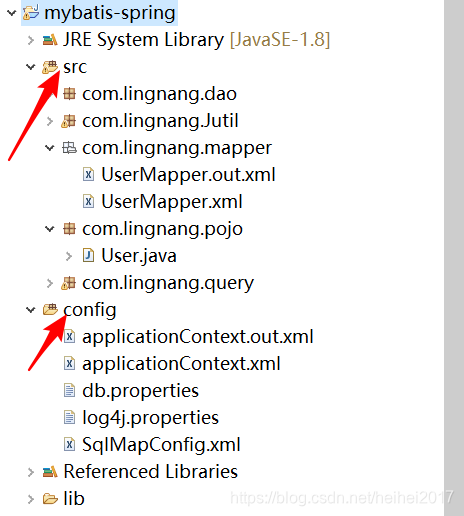Click the applicationContext.out.xml file icon
The width and height of the screenshot is (464, 516).
pyautogui.click(x=69, y=337)
